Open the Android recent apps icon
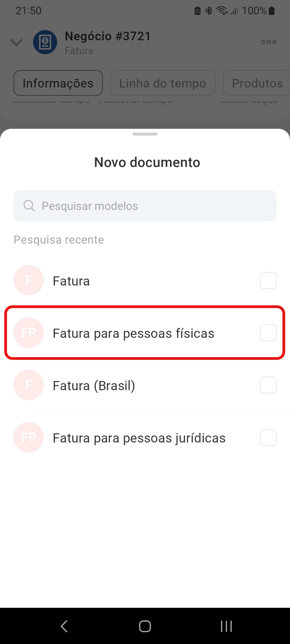 click(x=226, y=626)
